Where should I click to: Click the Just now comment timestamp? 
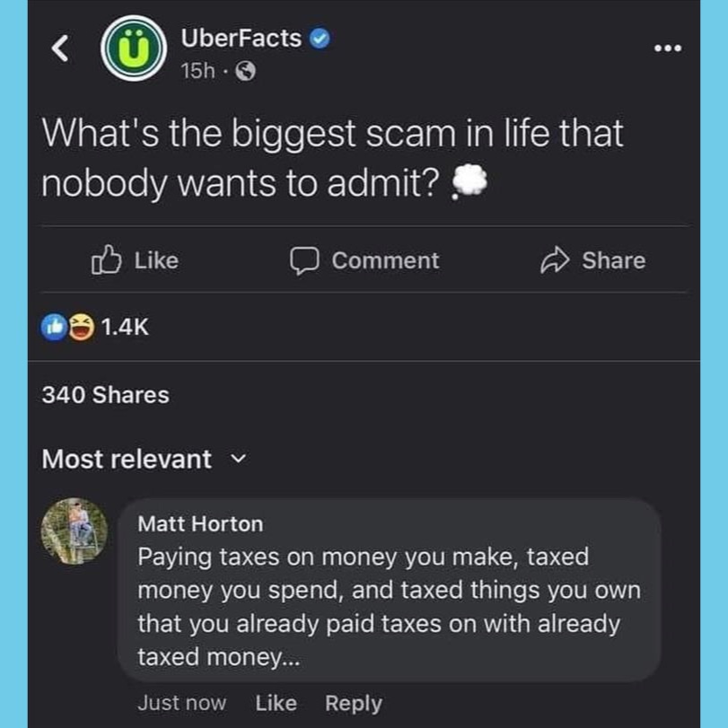pyautogui.click(x=181, y=703)
